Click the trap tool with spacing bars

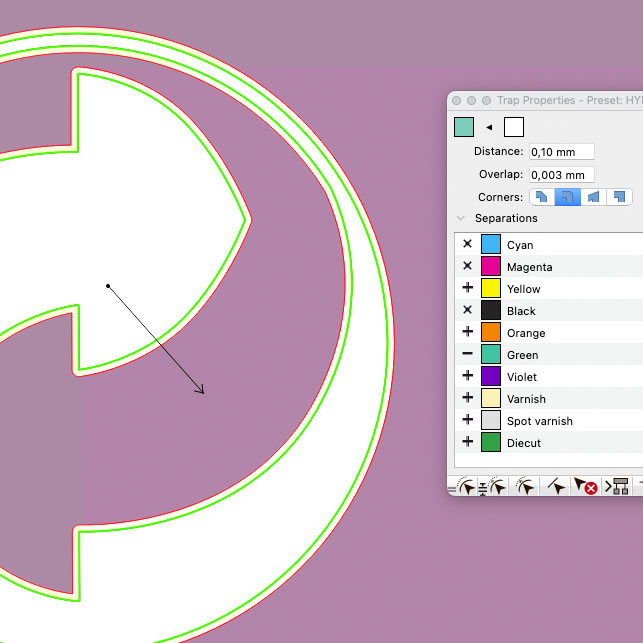coord(494,486)
